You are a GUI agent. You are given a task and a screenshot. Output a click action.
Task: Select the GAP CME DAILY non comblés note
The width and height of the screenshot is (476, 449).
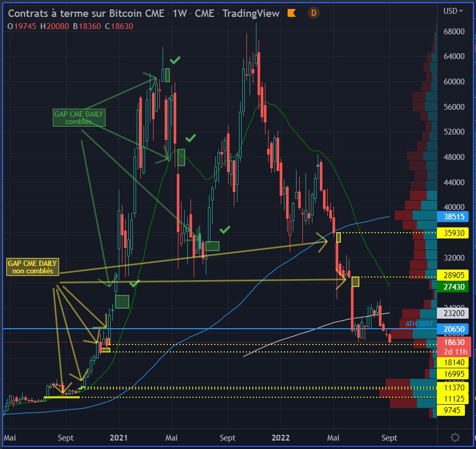click(x=33, y=267)
